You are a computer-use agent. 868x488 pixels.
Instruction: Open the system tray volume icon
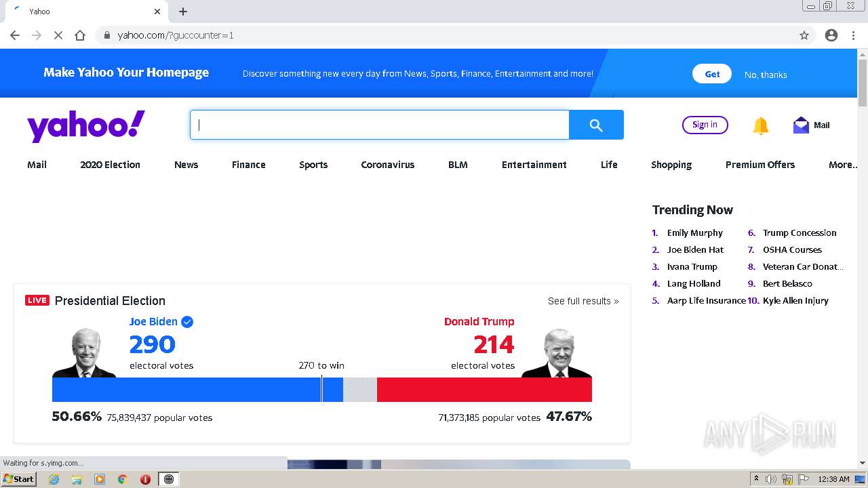[771, 479]
